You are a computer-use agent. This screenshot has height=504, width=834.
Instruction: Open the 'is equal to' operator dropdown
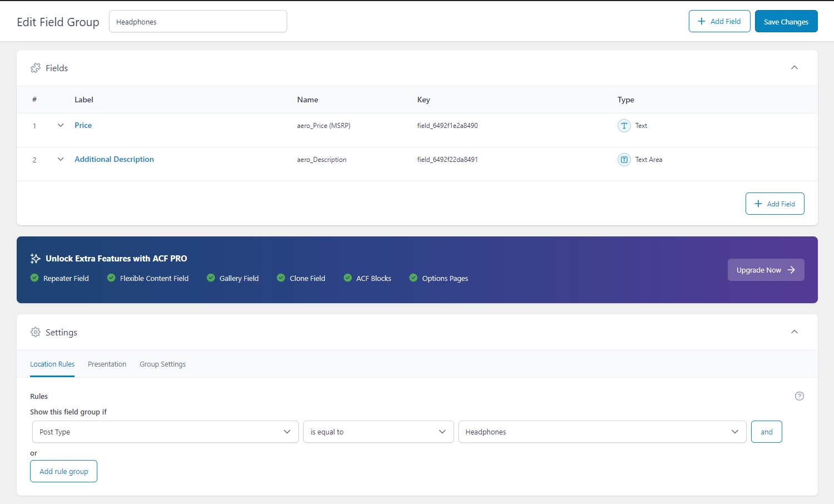tap(378, 432)
